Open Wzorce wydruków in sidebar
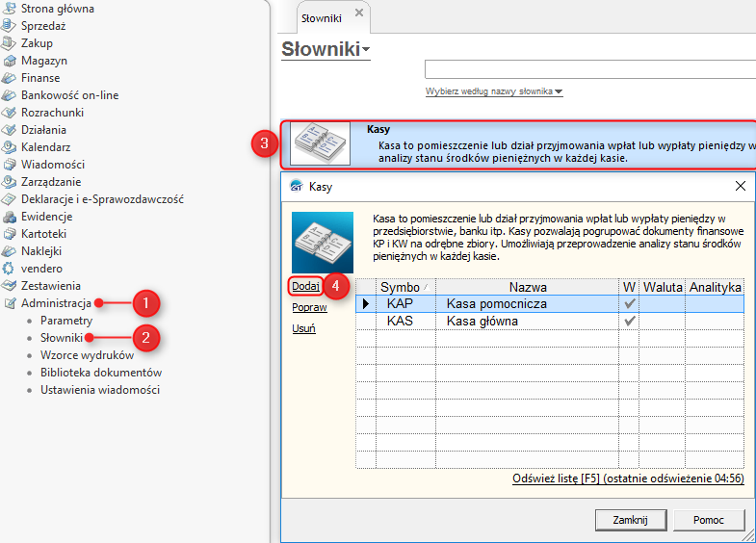The width and height of the screenshot is (756, 543). 87,355
